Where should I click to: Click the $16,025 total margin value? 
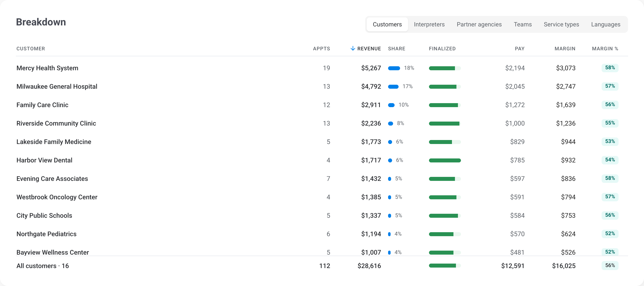[x=564, y=266]
